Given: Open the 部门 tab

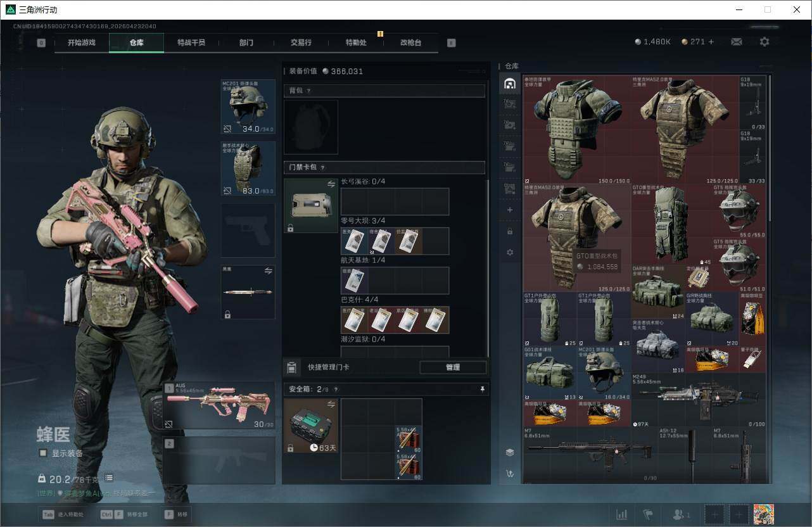Looking at the screenshot, I should pos(246,42).
